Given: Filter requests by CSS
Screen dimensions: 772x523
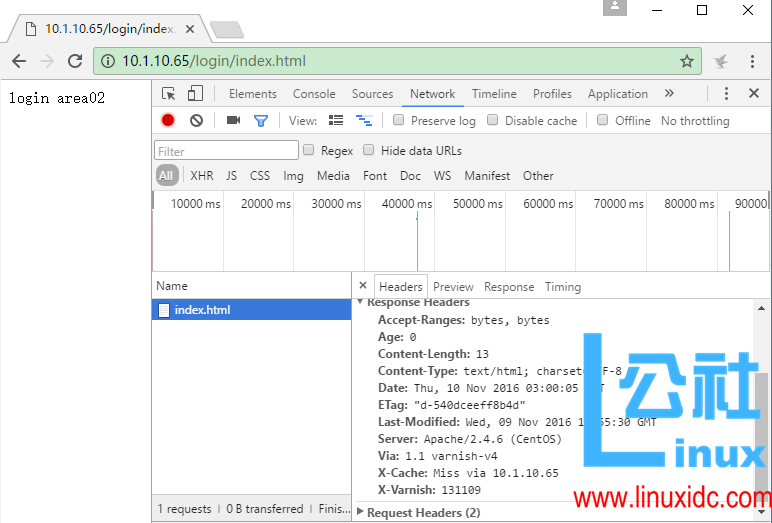Looking at the screenshot, I should (259, 176).
